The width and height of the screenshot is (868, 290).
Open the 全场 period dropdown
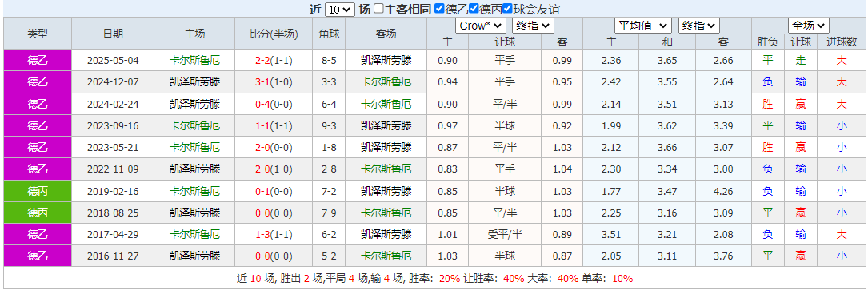pos(809,26)
